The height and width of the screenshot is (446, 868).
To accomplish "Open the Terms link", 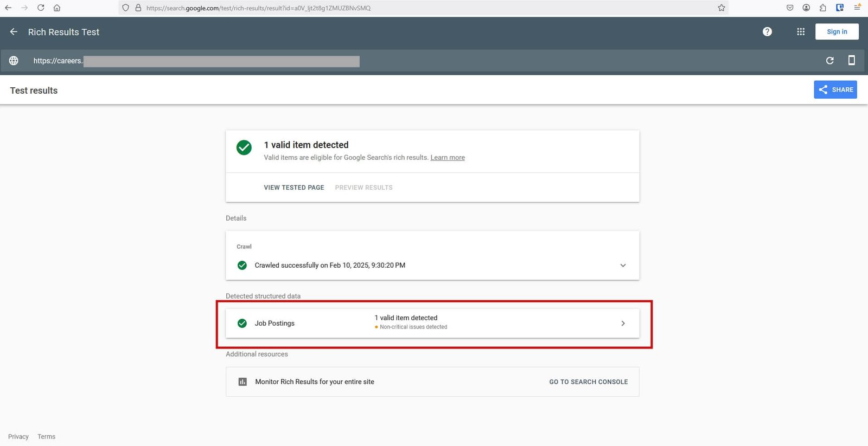I will [47, 437].
